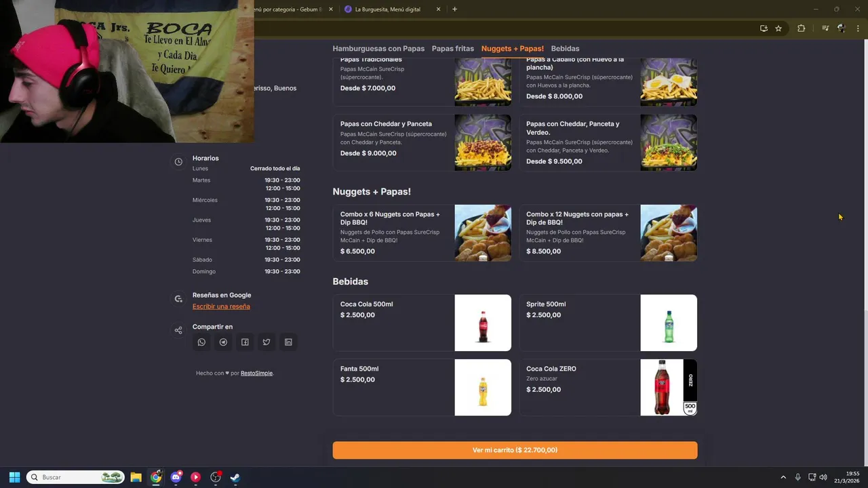
Task: Open Chrome three-dot menu
Action: pyautogui.click(x=858, y=28)
